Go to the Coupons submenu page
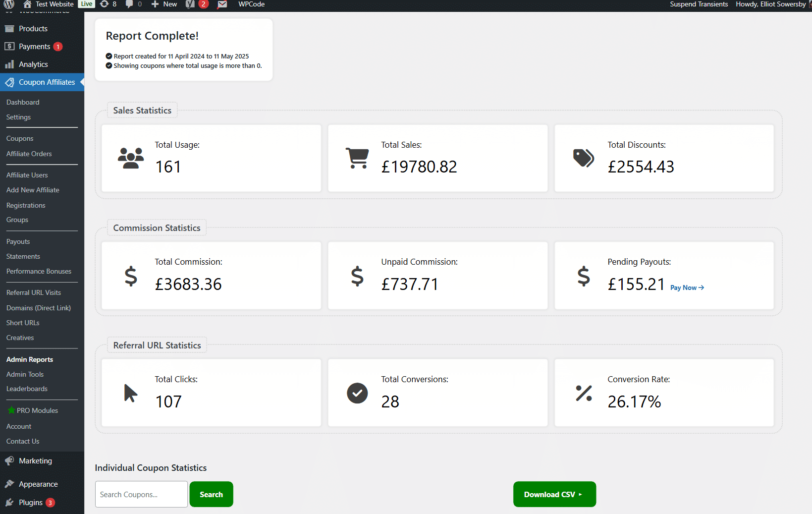Viewport: 812px width, 514px height. [20, 138]
